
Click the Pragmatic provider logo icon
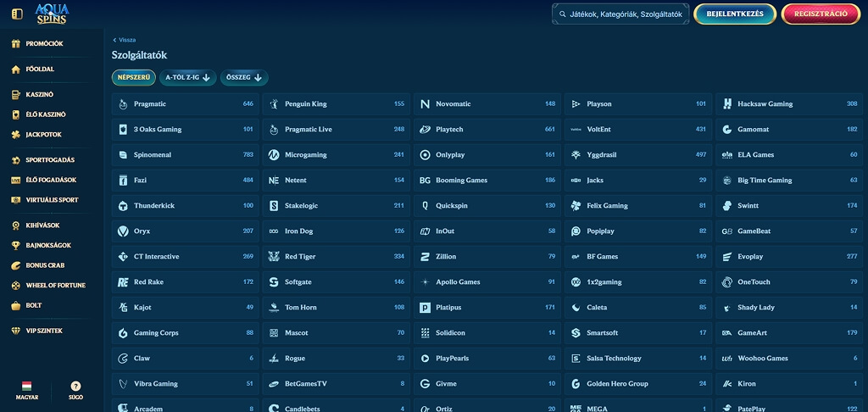(123, 104)
